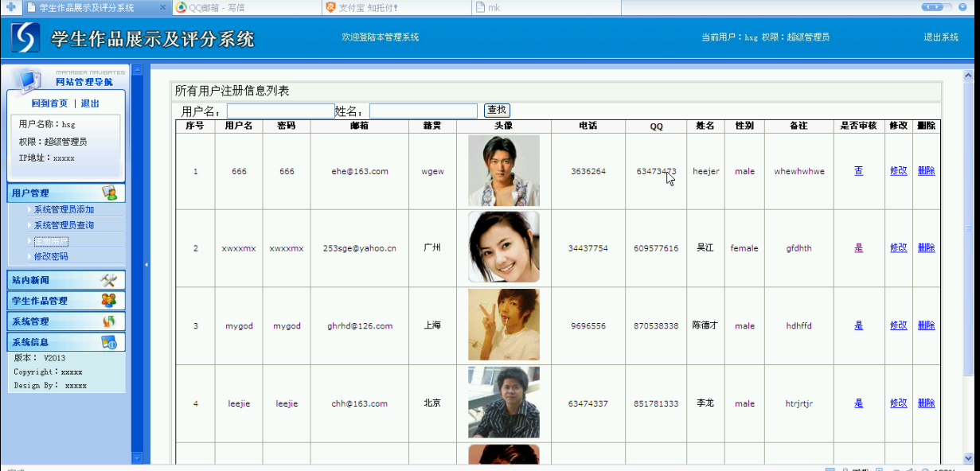This screenshot has height=471, width=980.
Task: Click the page scrollbar up arrow
Action: pos(969,76)
